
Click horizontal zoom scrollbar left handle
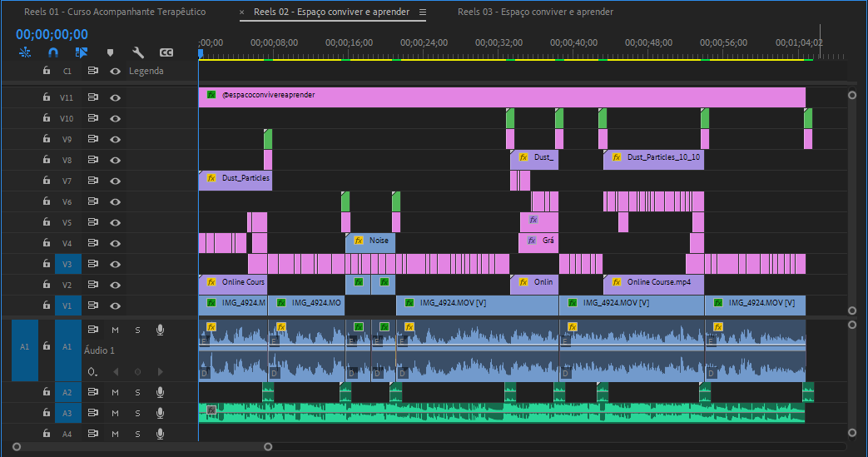[17, 446]
